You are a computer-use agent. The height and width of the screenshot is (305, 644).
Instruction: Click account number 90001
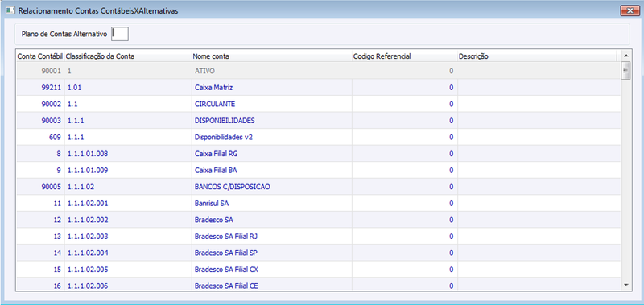click(x=51, y=71)
